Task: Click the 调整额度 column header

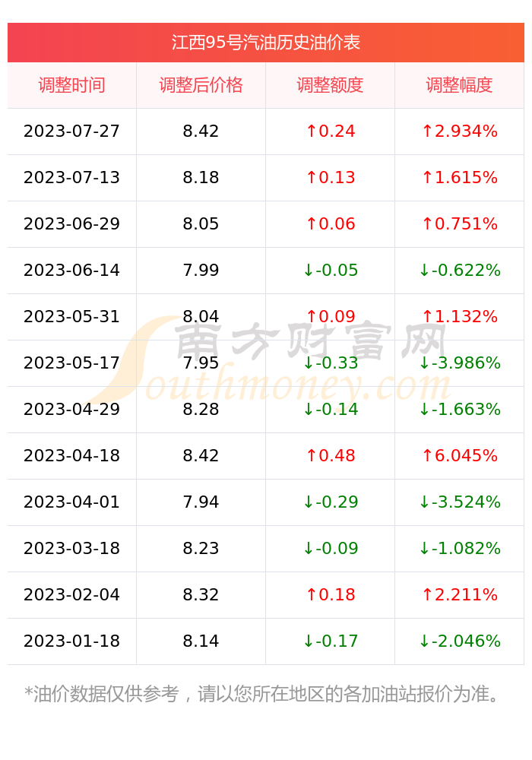Action: [330, 85]
